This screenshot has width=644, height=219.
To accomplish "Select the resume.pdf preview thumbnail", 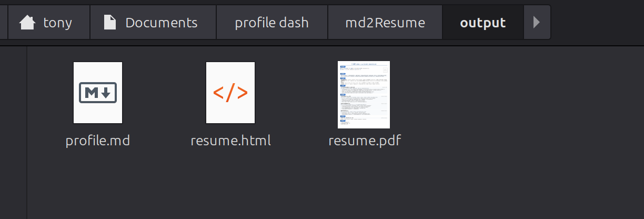I will (x=364, y=95).
